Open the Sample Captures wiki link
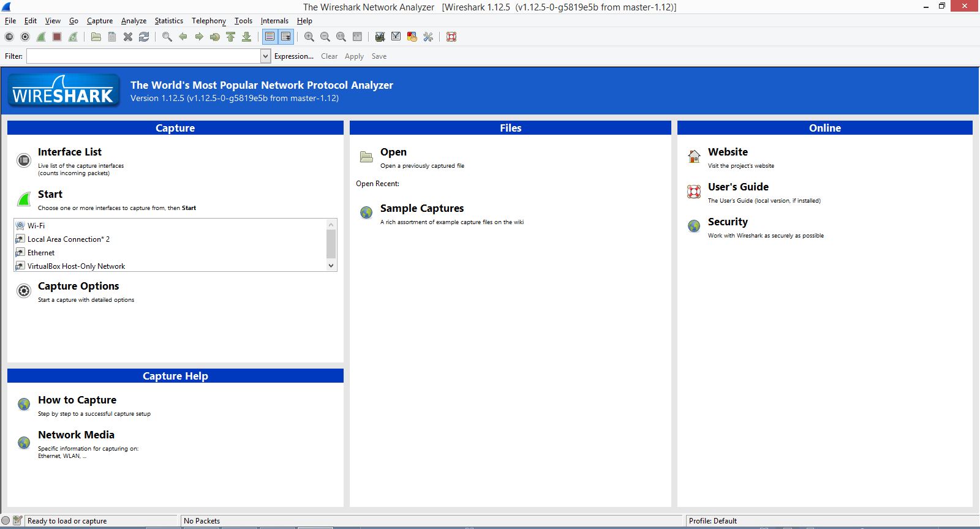Image resolution: width=980 pixels, height=529 pixels. coord(422,208)
